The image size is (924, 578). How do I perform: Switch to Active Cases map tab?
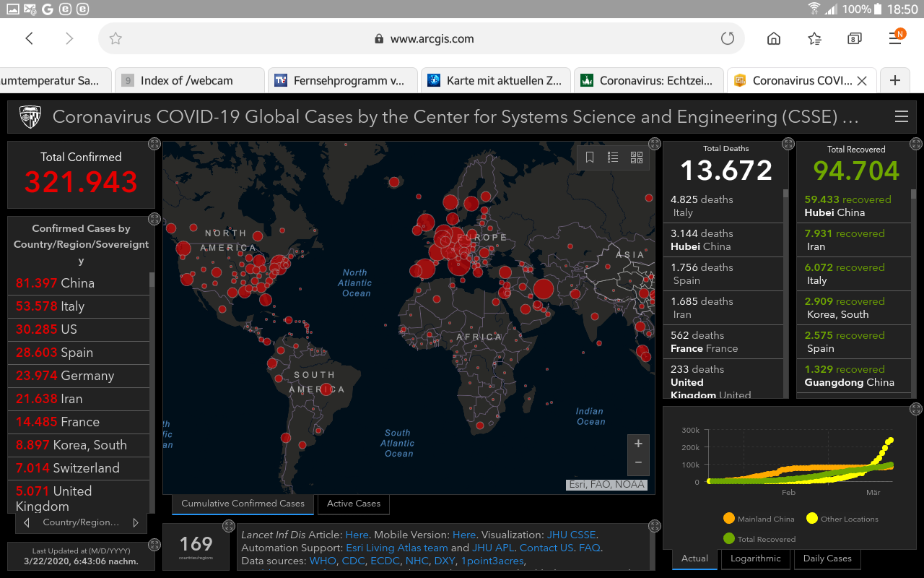pyautogui.click(x=354, y=504)
